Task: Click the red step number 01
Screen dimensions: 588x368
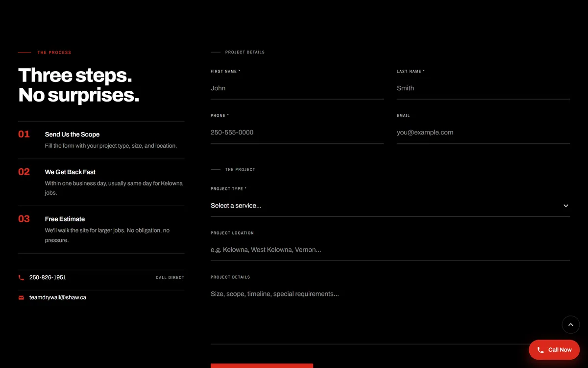Action: click(24, 134)
